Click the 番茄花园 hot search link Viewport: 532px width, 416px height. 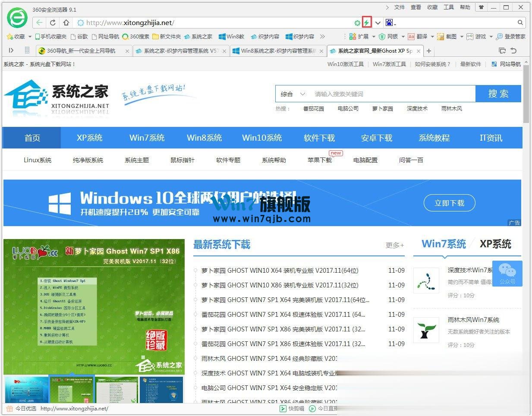[313, 109]
